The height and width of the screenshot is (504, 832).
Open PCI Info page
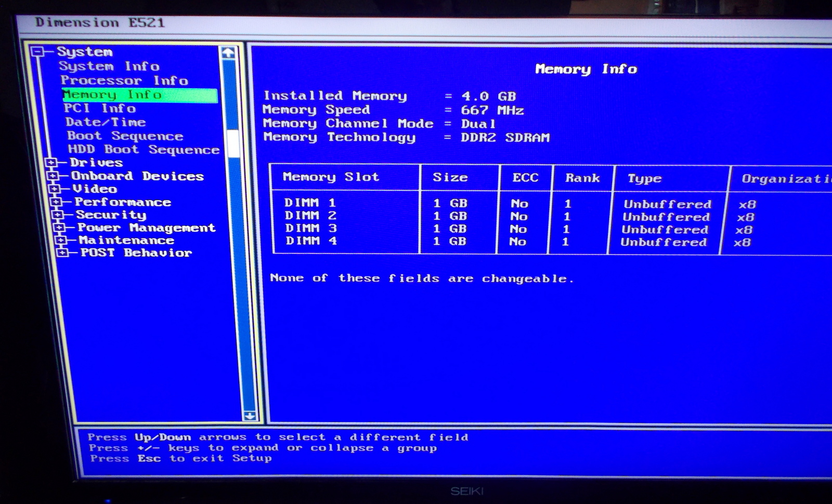click(x=100, y=108)
